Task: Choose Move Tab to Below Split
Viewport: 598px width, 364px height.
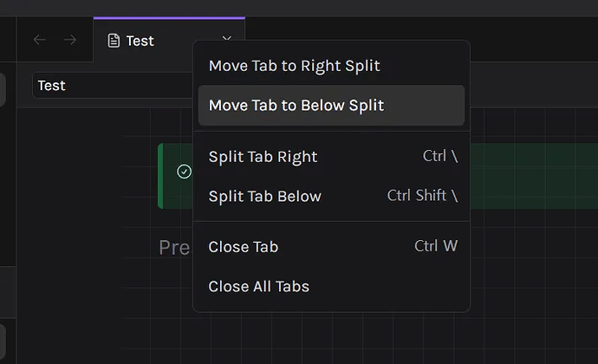Action: point(296,105)
